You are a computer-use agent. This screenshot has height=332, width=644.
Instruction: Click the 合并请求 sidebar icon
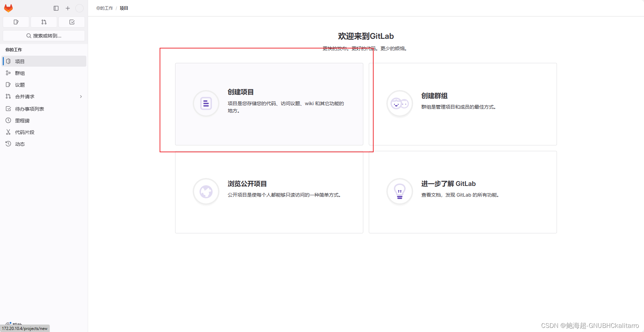[8, 96]
